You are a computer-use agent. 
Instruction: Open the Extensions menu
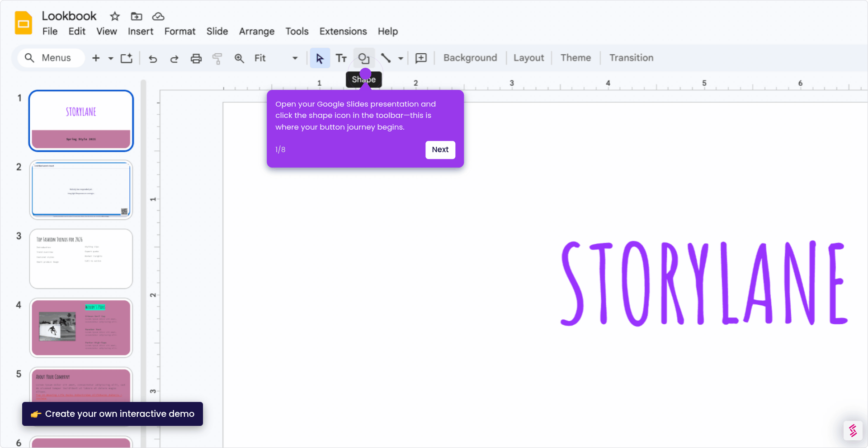coord(343,32)
